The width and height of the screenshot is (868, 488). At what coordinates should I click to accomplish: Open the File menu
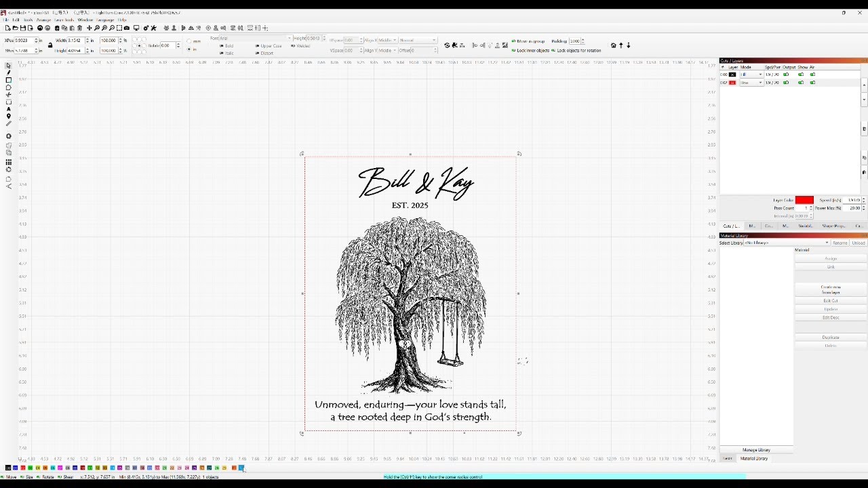(x=6, y=20)
